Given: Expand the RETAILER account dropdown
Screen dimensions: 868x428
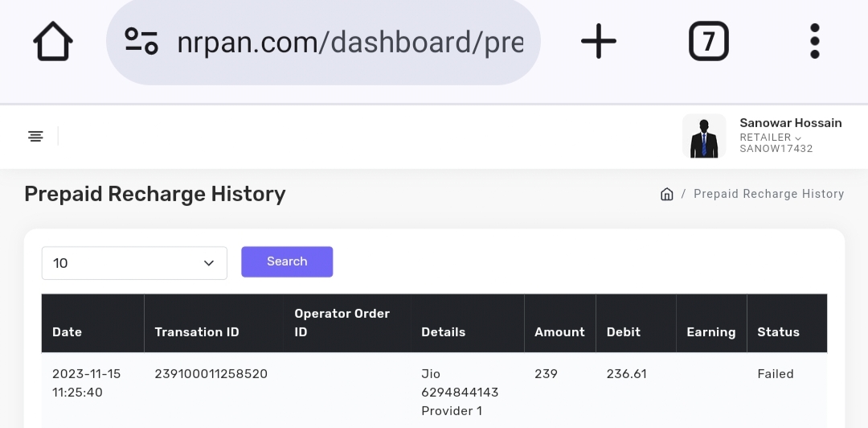Looking at the screenshot, I should click(x=770, y=138).
